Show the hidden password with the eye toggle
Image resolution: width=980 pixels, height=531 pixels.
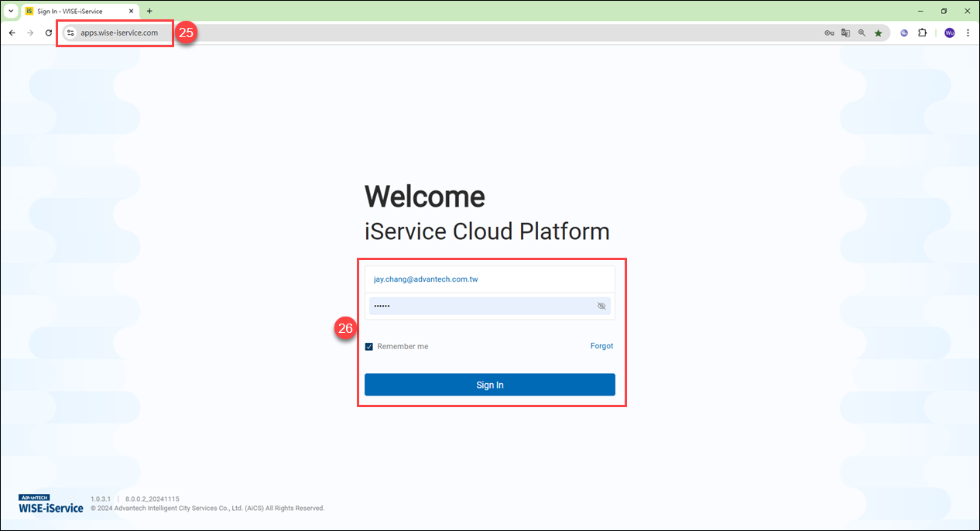click(x=601, y=306)
